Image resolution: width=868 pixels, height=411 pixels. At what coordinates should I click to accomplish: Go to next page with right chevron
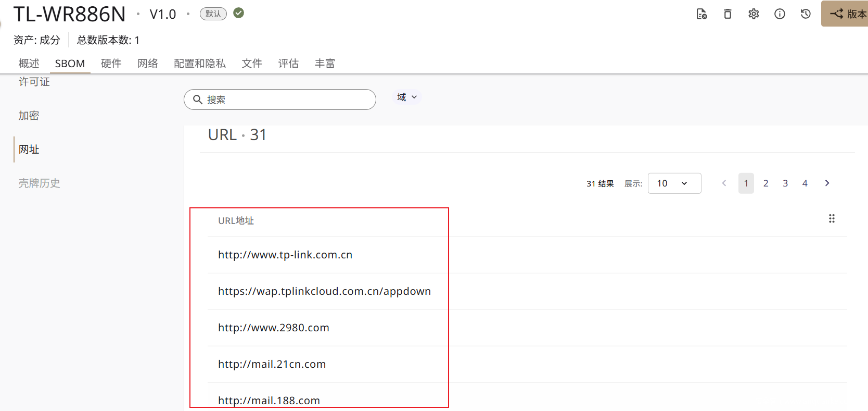tap(827, 183)
